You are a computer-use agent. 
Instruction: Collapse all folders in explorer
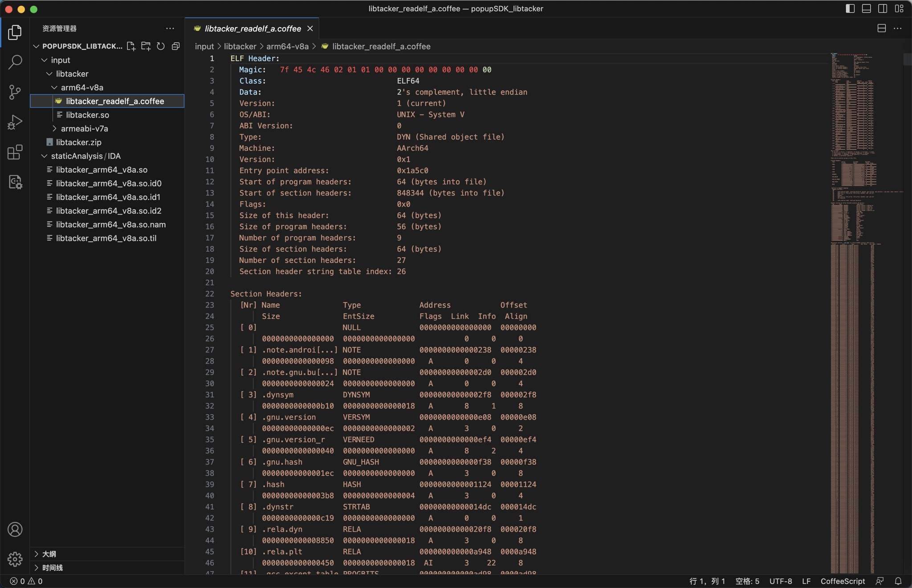175,46
